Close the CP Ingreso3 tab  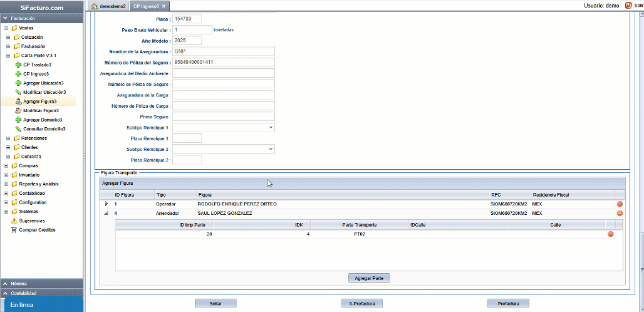[x=164, y=6]
